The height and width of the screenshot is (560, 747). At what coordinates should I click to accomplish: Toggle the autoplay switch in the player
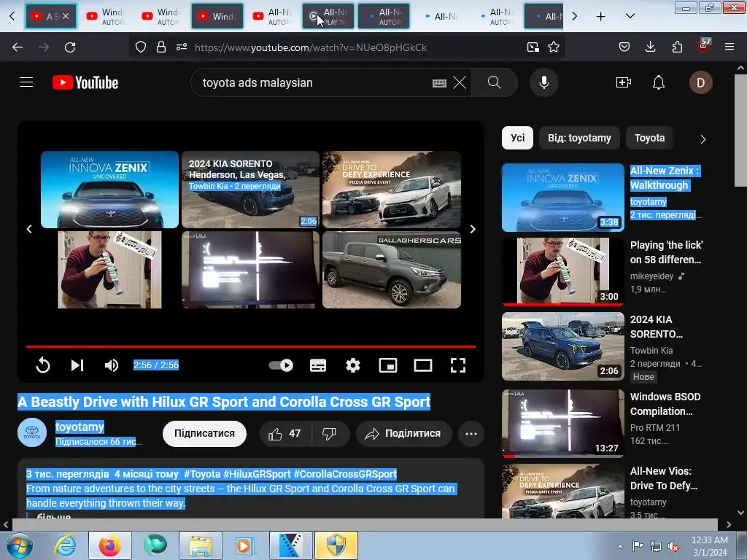coord(281,365)
